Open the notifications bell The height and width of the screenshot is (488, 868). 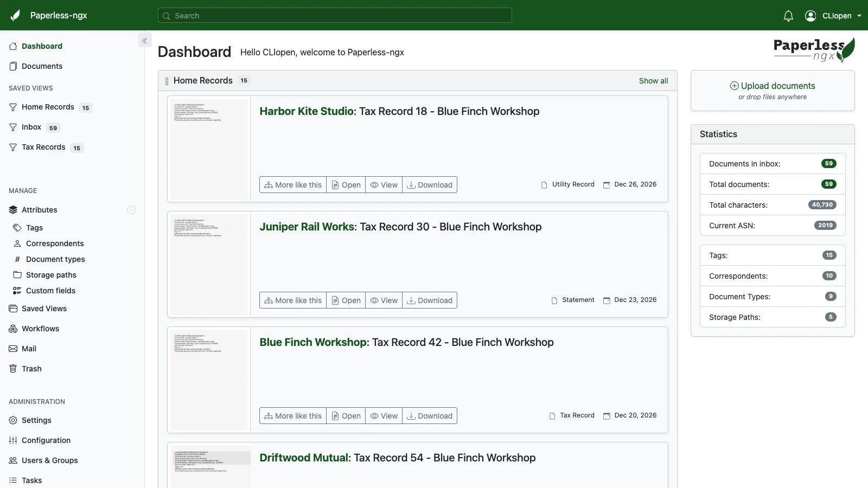click(788, 16)
